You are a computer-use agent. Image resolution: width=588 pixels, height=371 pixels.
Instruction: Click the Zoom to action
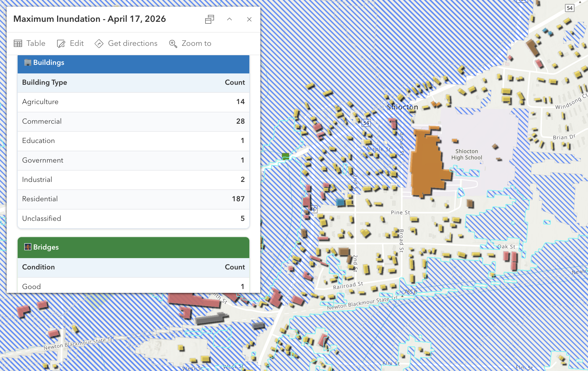190,43
